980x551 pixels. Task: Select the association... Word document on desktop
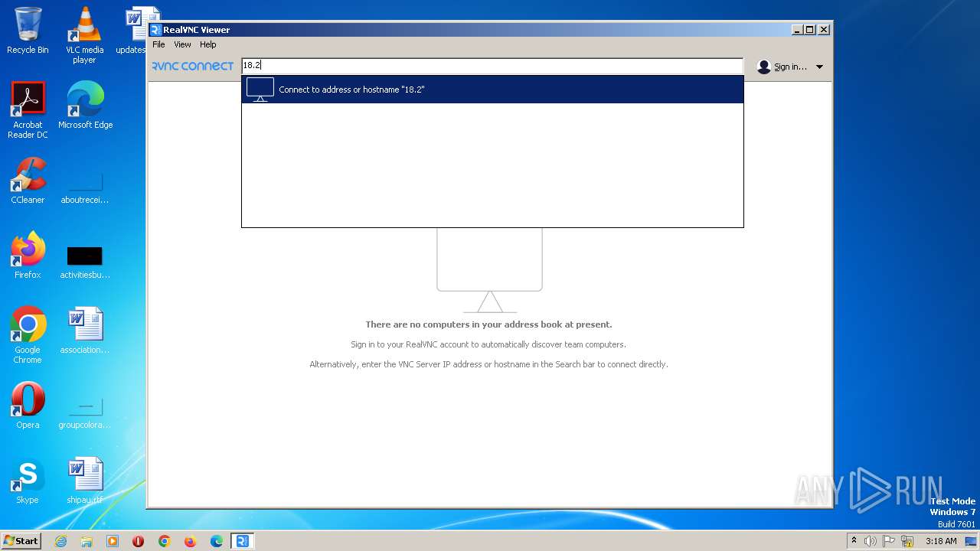tap(85, 331)
